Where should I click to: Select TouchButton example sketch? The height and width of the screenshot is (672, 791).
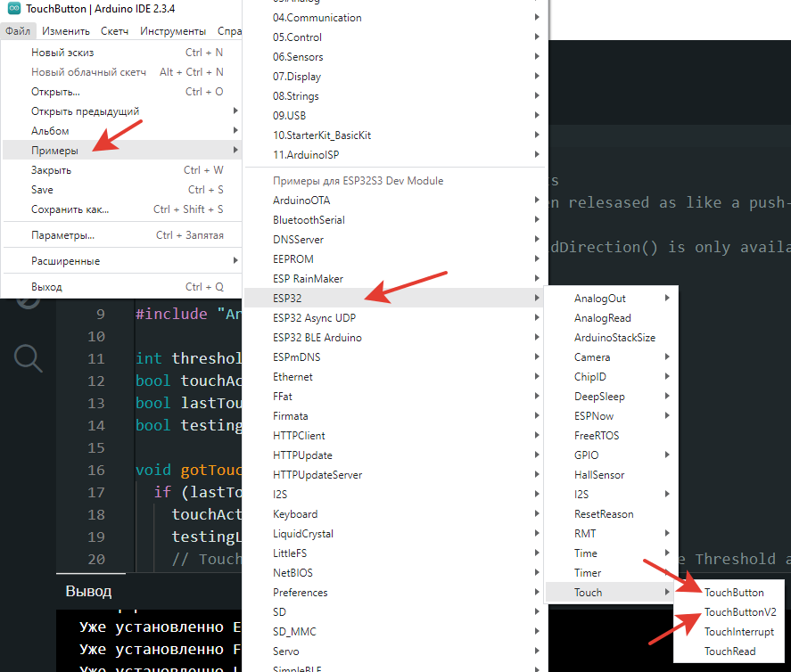pyautogui.click(x=729, y=593)
